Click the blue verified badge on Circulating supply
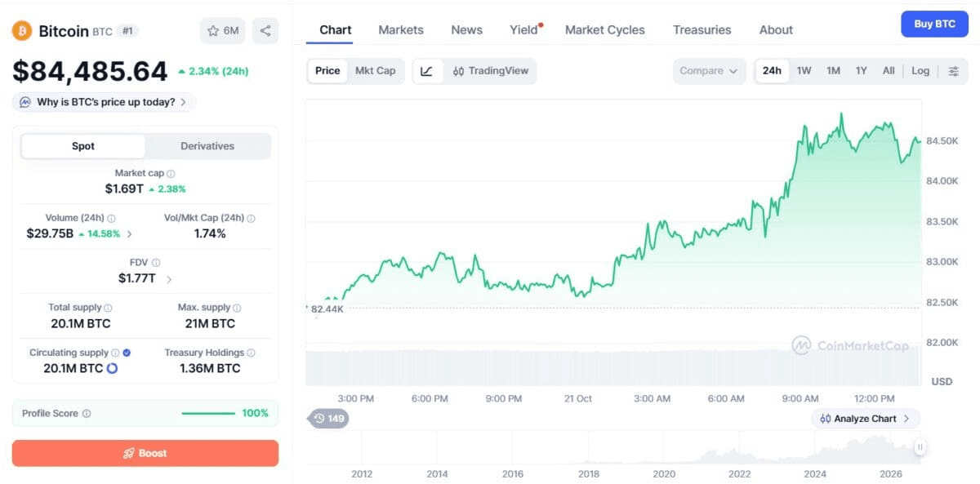Viewport: 980px width, 484px height. (x=127, y=353)
